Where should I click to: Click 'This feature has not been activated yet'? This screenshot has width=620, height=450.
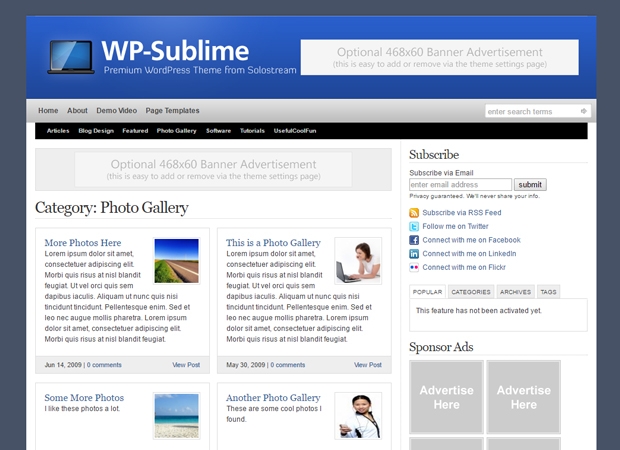[x=479, y=311]
